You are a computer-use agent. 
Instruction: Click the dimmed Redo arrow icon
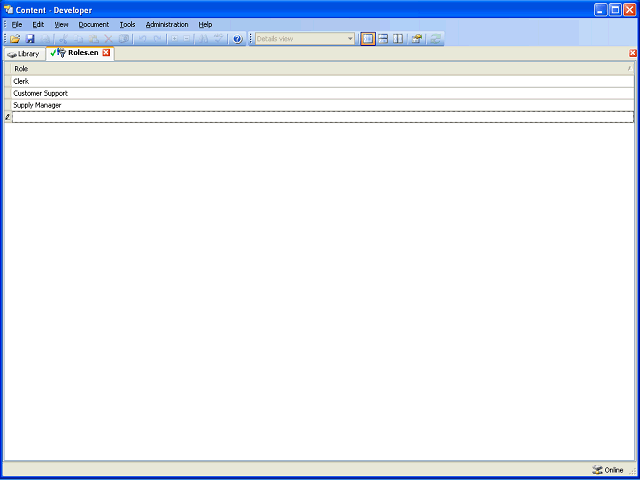pyautogui.click(x=157, y=39)
